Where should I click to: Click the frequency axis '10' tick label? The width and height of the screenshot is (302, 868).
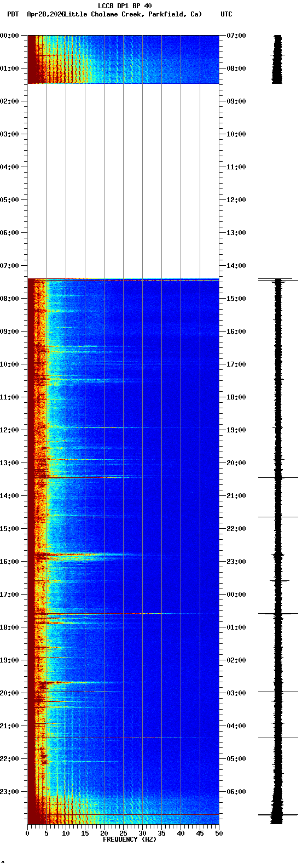(x=66, y=833)
